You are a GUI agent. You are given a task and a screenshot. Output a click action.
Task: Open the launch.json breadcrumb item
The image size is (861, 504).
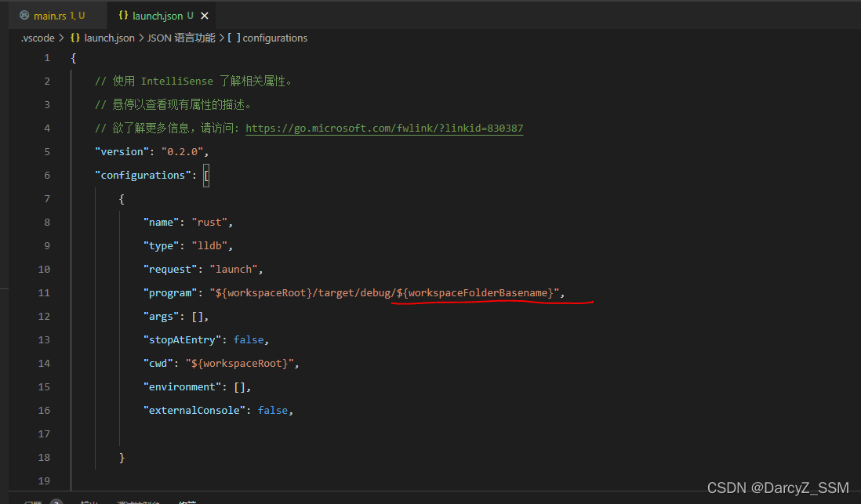[109, 38]
